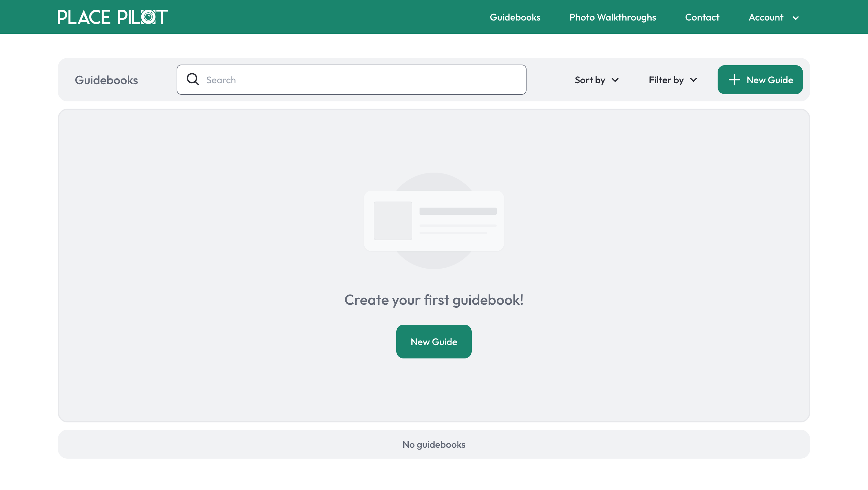Go to Guidebooks in navigation bar
Image resolution: width=868 pixels, height=490 pixels.
pos(515,17)
